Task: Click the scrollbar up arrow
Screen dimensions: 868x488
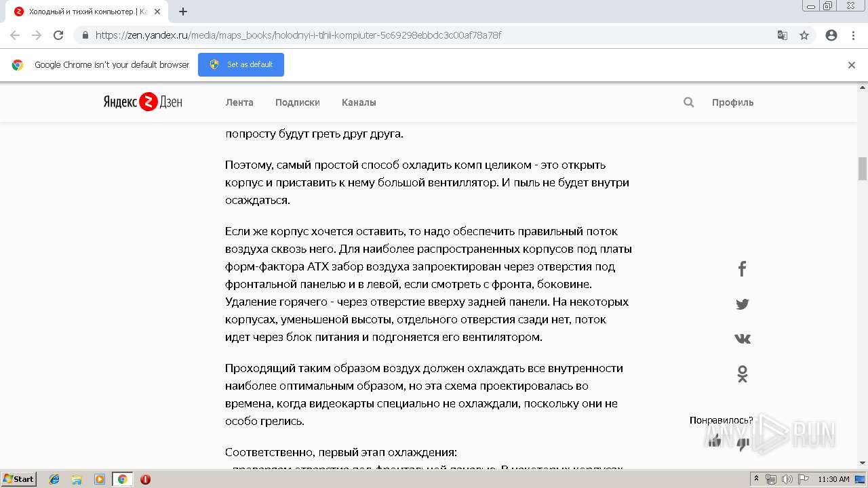Action: coord(863,87)
